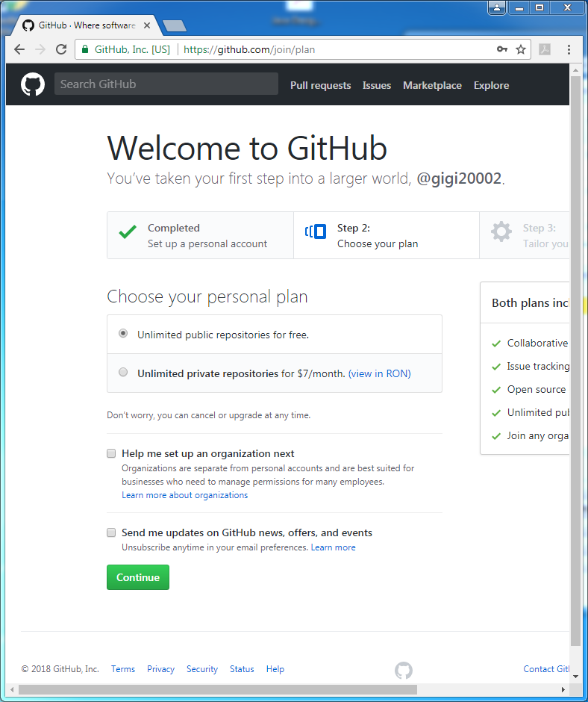
Task: Click the checkmark beside Issue tracking
Action: [495, 367]
